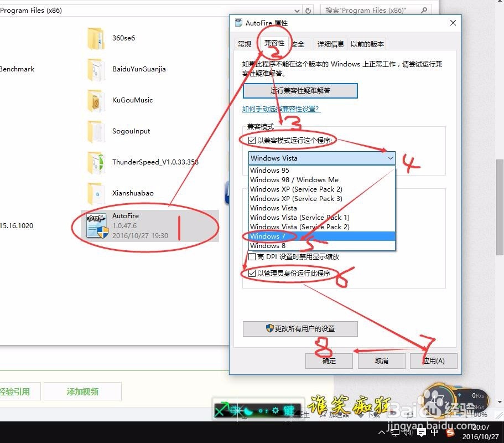Click the AutoFire properties title icon
Screen dimensions: 504x443
[238, 23]
